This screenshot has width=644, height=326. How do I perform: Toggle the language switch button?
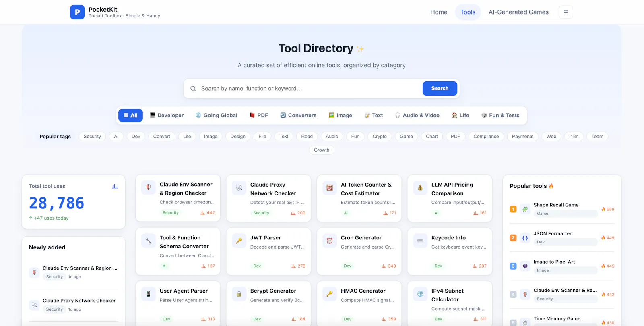pyautogui.click(x=566, y=12)
